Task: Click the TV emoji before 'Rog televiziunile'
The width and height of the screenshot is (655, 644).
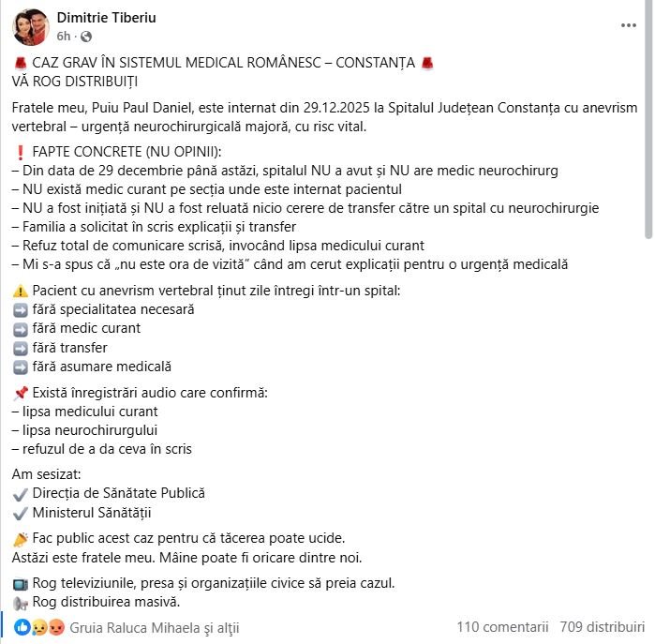Action: coord(21,583)
